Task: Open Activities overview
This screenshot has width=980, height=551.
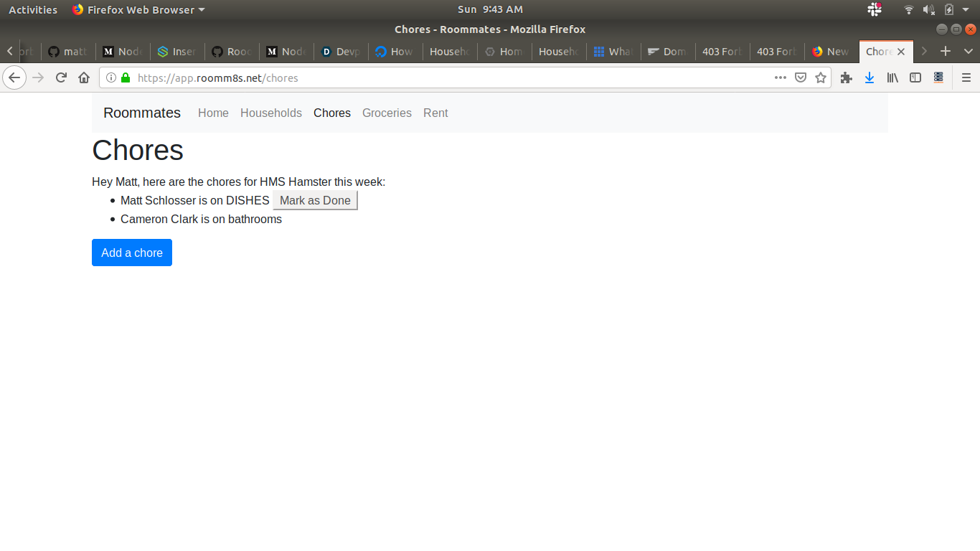Action: (x=33, y=9)
